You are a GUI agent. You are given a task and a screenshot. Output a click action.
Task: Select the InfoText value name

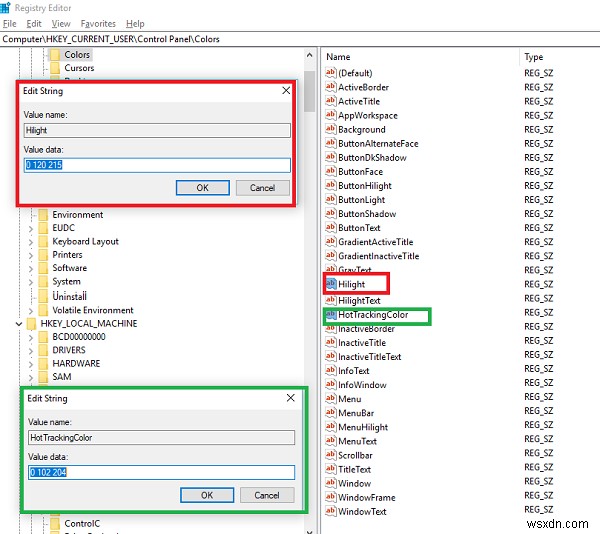coord(354,371)
